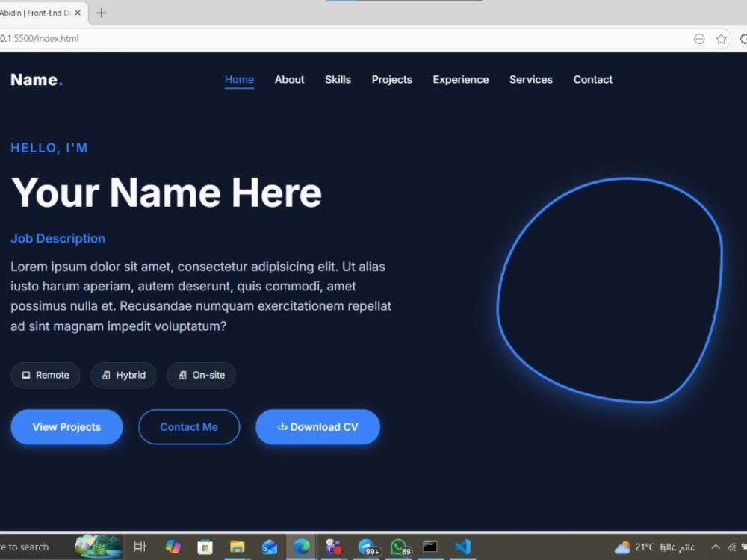Click the download icon in the Download CV button
This screenshot has height=560, width=747.
coord(282,426)
